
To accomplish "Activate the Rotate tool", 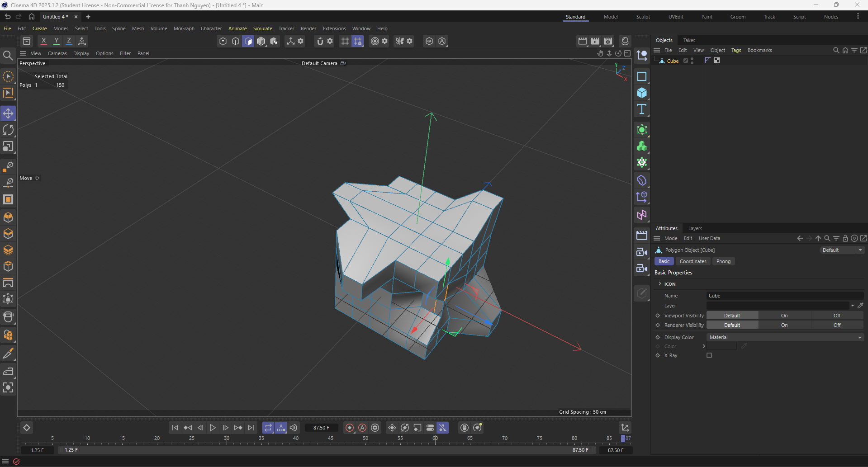I will click(x=8, y=130).
